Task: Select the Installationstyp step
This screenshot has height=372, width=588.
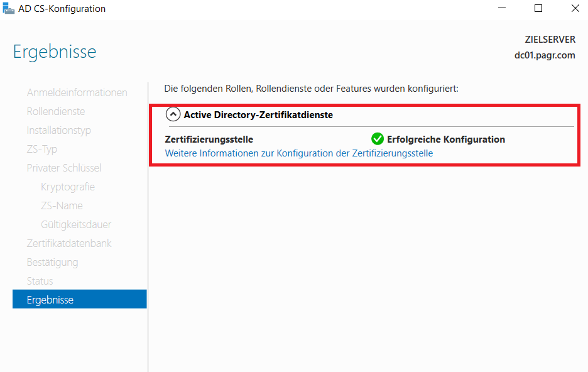Action: point(58,130)
